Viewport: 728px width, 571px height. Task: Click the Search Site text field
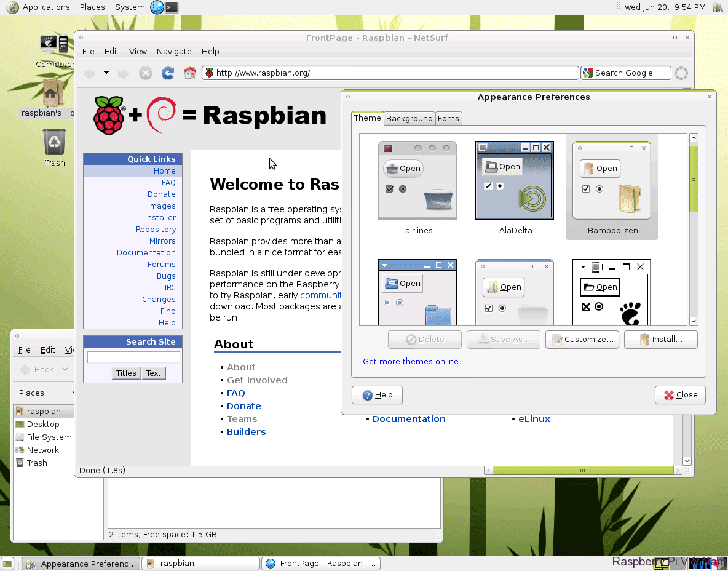(133, 357)
